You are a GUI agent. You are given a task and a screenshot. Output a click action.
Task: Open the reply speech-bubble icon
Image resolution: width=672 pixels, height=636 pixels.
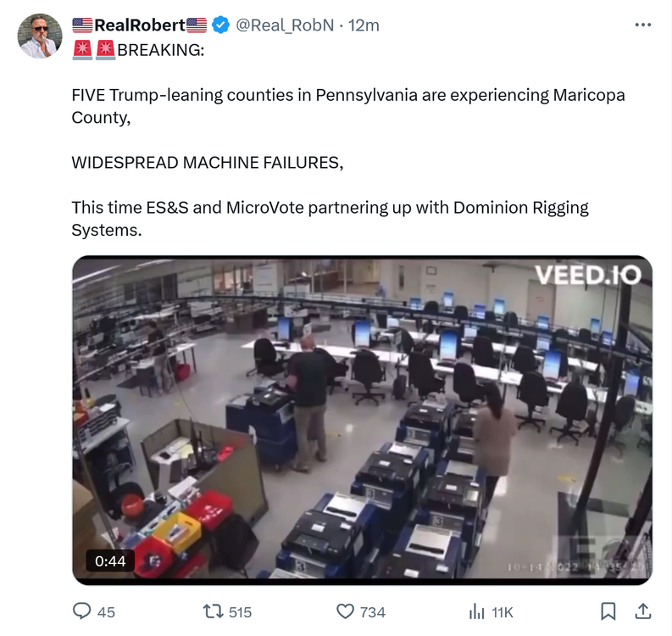pos(81,611)
